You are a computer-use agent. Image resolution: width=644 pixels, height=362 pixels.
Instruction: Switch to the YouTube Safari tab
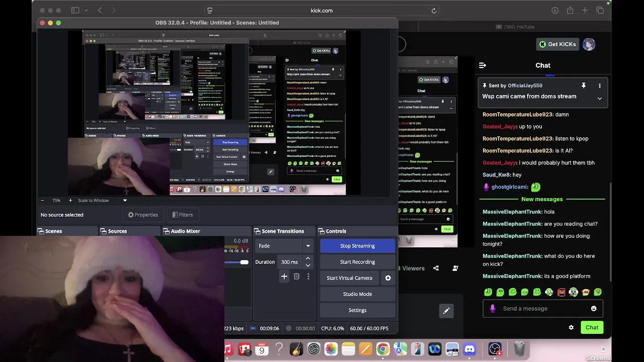515,27
